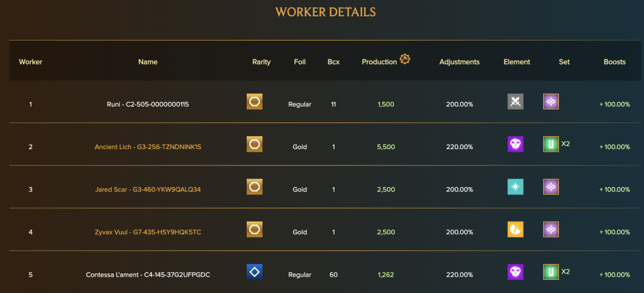The width and height of the screenshot is (644, 293).
Task: Click Ancient Lich's green set icon
Action: tap(551, 145)
